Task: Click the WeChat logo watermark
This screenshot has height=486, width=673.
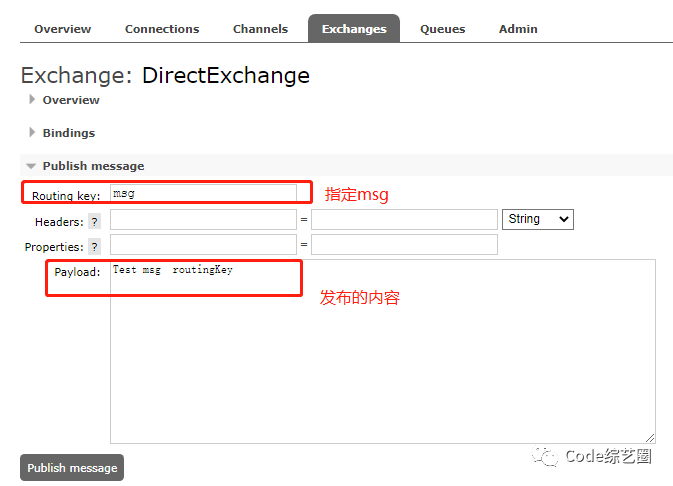Action: click(545, 456)
